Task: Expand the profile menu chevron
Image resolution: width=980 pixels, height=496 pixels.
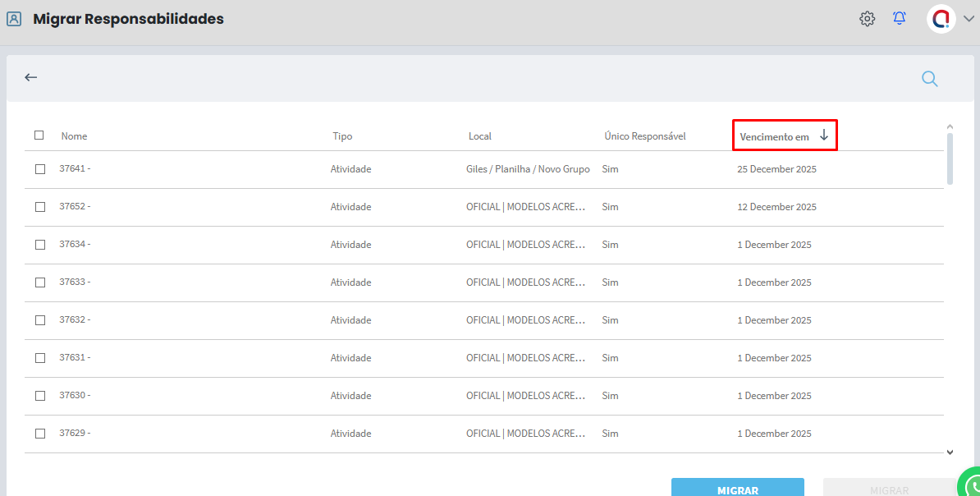Action: coord(969,20)
